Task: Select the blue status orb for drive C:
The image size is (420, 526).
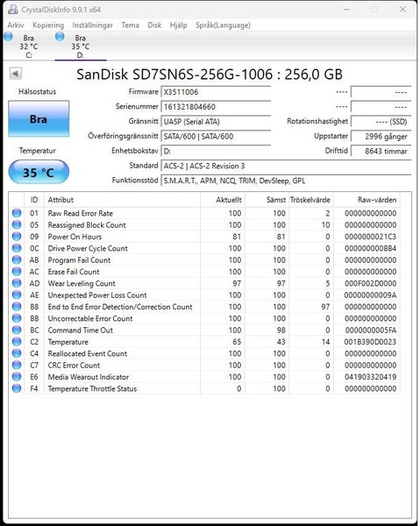Action: pyautogui.click(x=8, y=37)
